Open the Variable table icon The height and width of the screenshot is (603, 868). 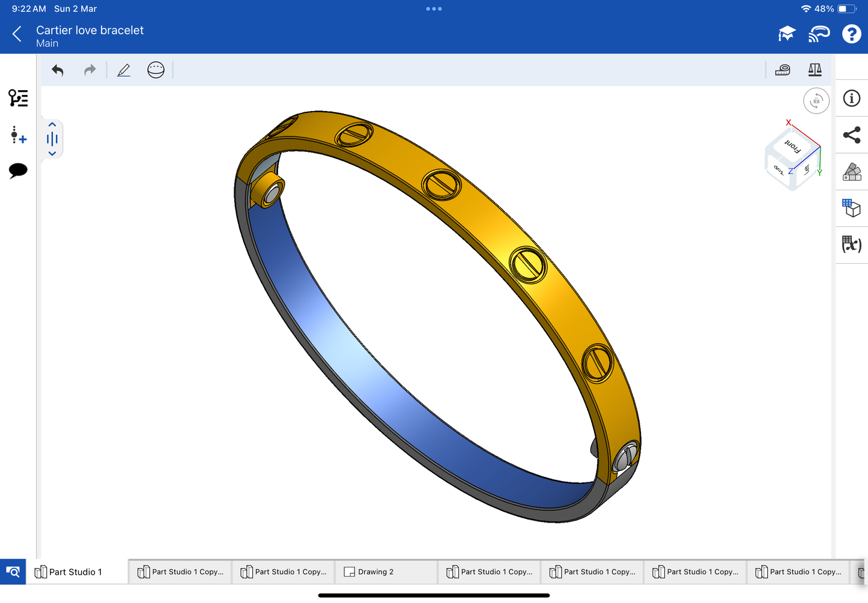[851, 244]
